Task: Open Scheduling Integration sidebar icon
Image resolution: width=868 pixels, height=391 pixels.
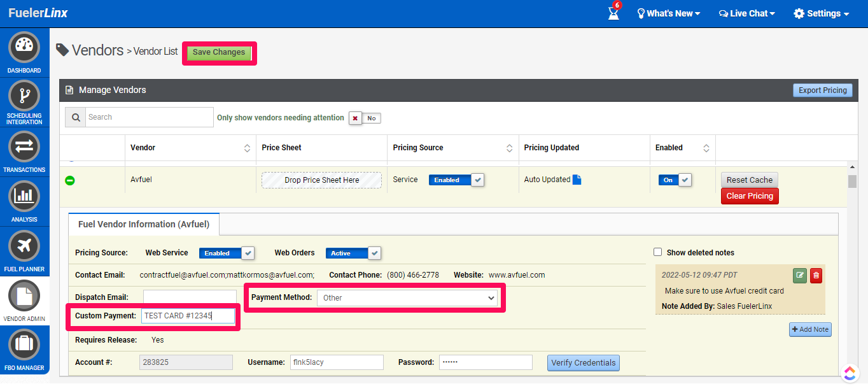Action: [x=24, y=96]
